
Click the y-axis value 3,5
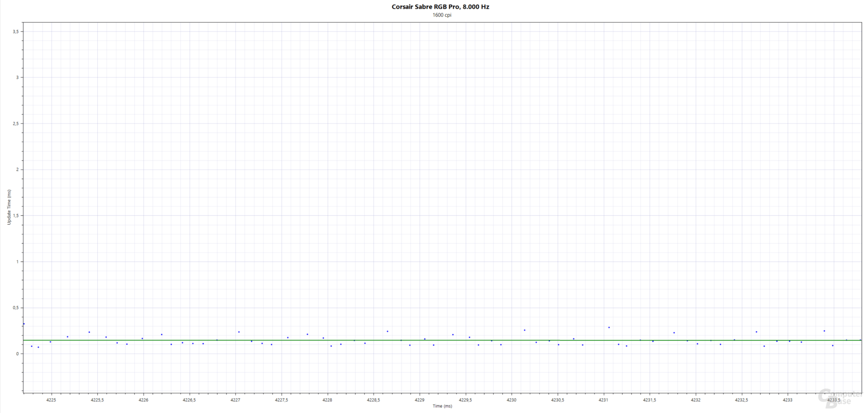point(16,31)
